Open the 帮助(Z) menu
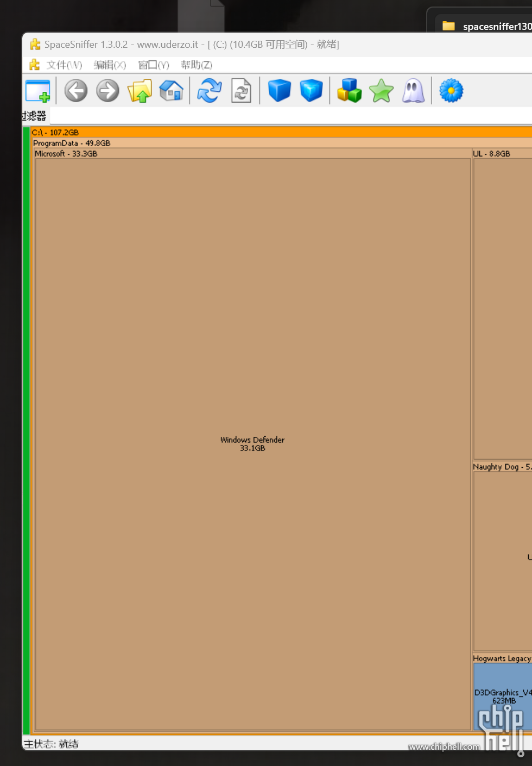Screen dimensions: 532x766 [197, 65]
